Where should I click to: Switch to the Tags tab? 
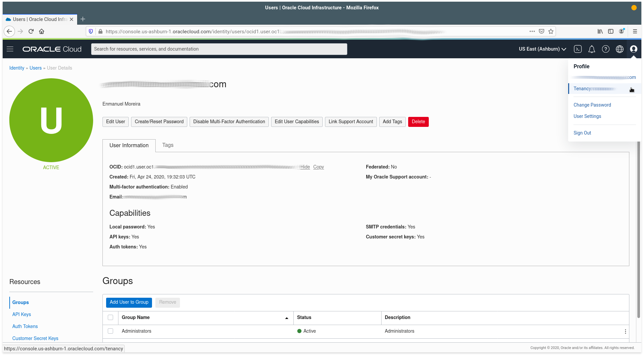pos(168,145)
